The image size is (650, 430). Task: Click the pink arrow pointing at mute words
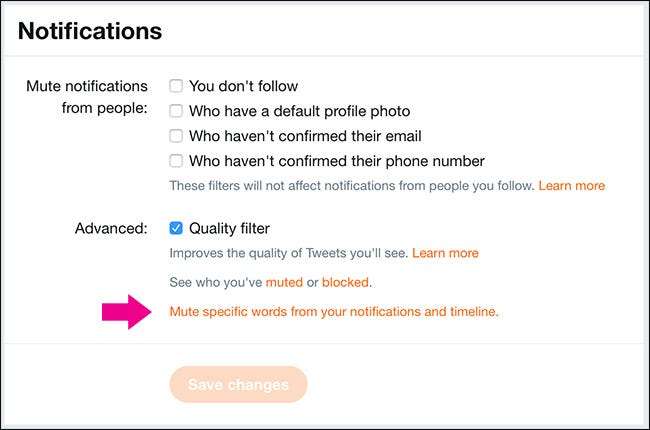[x=130, y=312]
